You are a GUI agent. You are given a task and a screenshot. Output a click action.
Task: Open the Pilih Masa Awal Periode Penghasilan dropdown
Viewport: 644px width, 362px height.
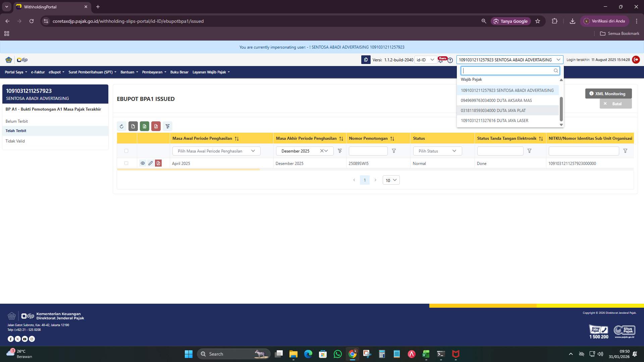pyautogui.click(x=216, y=151)
